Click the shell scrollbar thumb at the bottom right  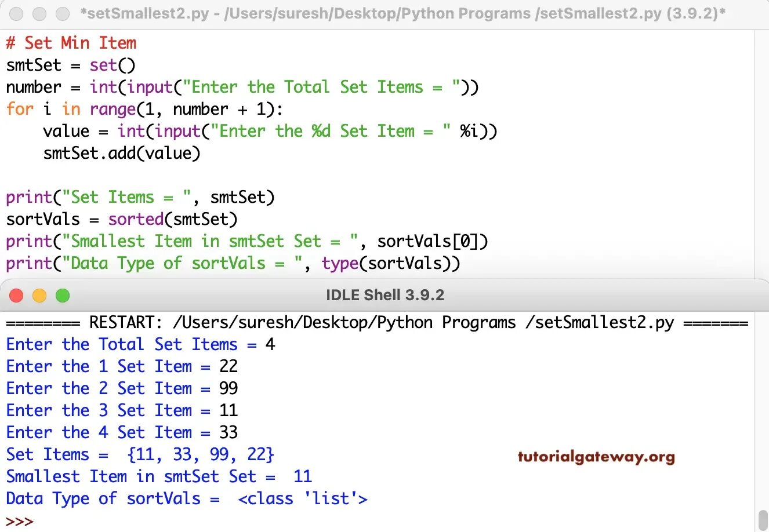(x=763, y=520)
